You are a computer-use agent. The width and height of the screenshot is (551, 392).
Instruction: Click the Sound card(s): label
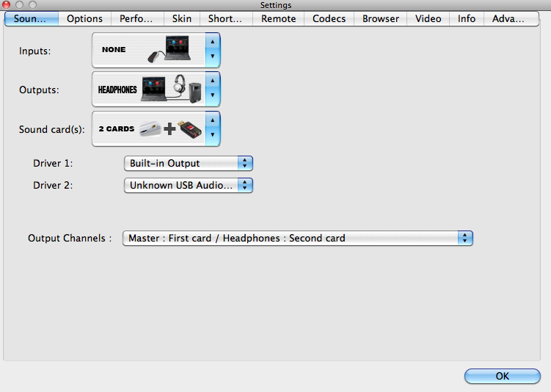[x=52, y=129]
